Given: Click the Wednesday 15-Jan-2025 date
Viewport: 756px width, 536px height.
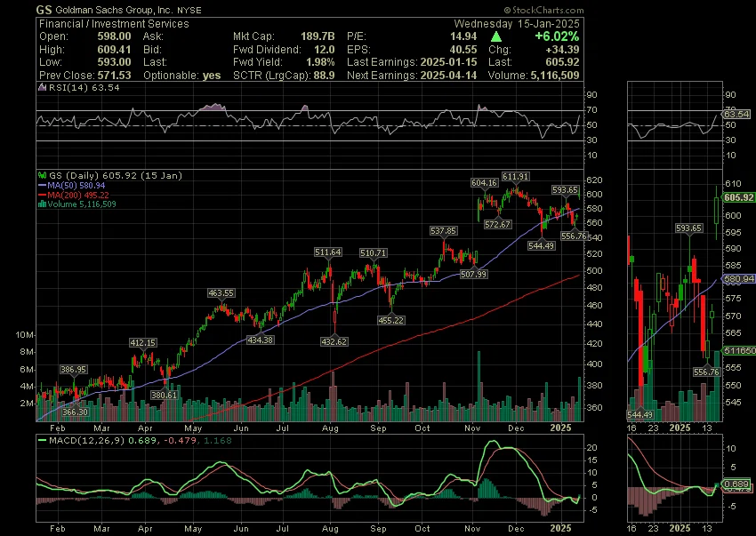Looking at the screenshot, I should pyautogui.click(x=517, y=24).
